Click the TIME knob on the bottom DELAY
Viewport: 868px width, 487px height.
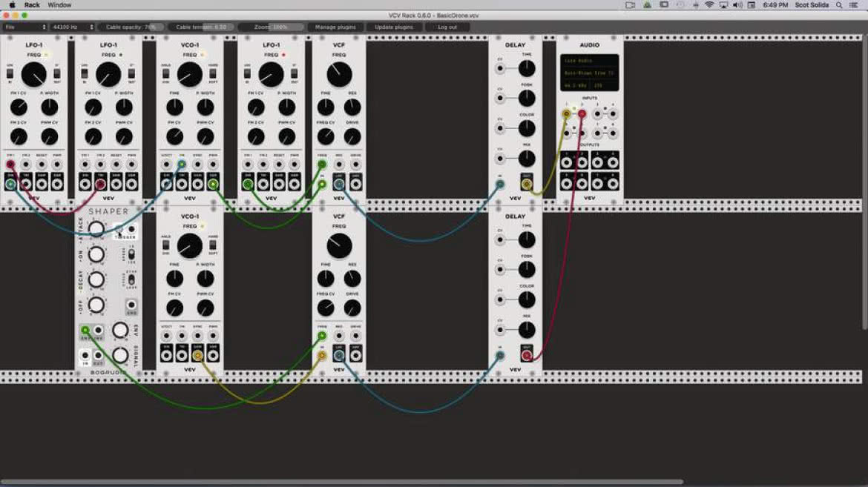pos(527,239)
